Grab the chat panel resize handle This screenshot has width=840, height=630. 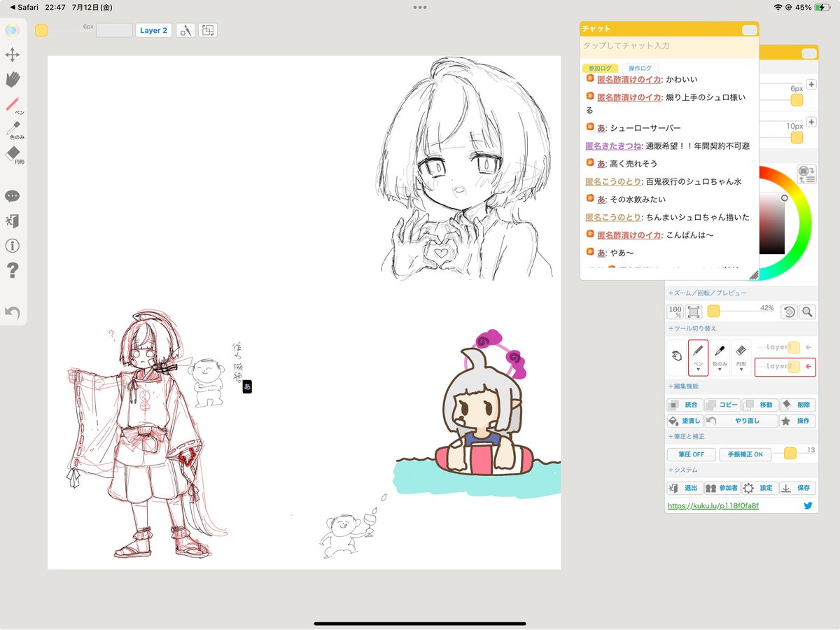point(753,275)
